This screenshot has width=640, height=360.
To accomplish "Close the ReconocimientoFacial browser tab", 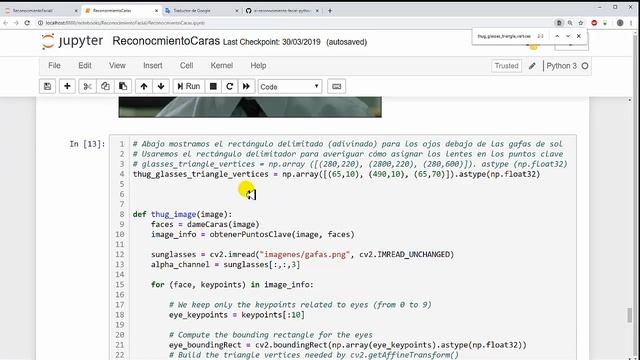I will (x=76, y=11).
